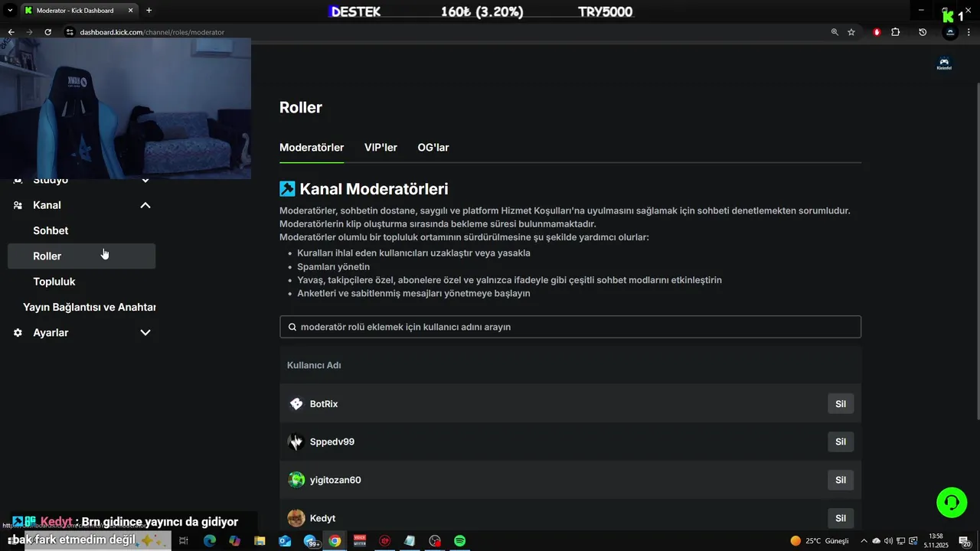Collapse the Kanal sidebar section
The image size is (980, 551).
coord(145,205)
